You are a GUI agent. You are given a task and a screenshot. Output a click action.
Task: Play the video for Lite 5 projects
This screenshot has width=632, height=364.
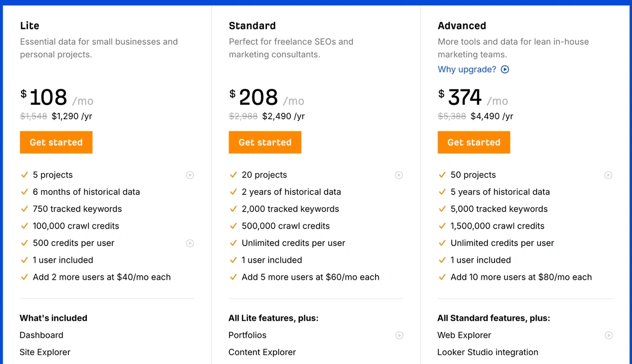(190, 175)
